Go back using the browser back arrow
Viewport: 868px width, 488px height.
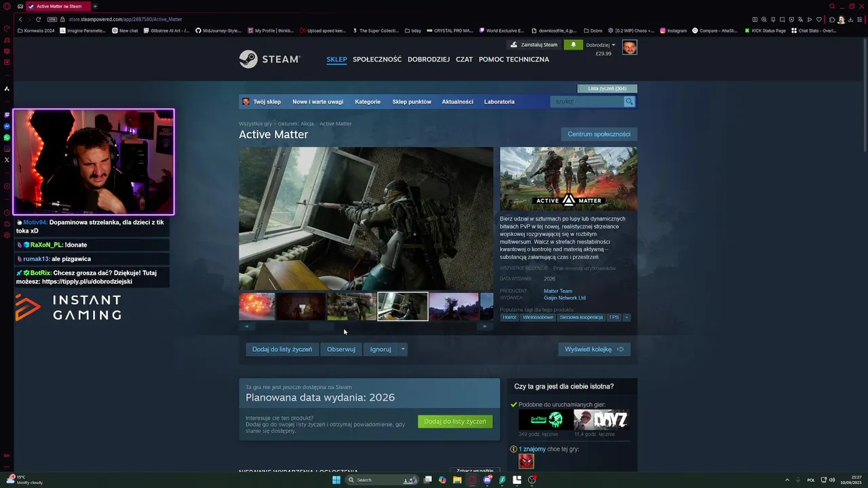(20, 20)
